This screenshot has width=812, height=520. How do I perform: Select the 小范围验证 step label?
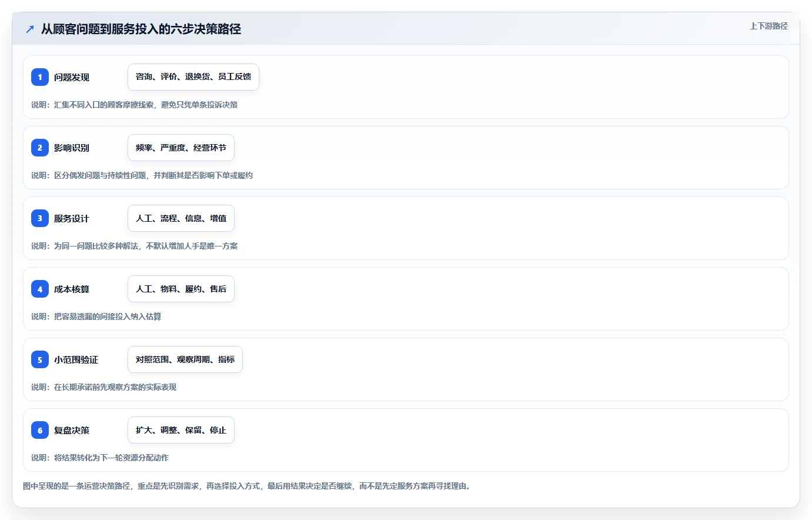76,359
